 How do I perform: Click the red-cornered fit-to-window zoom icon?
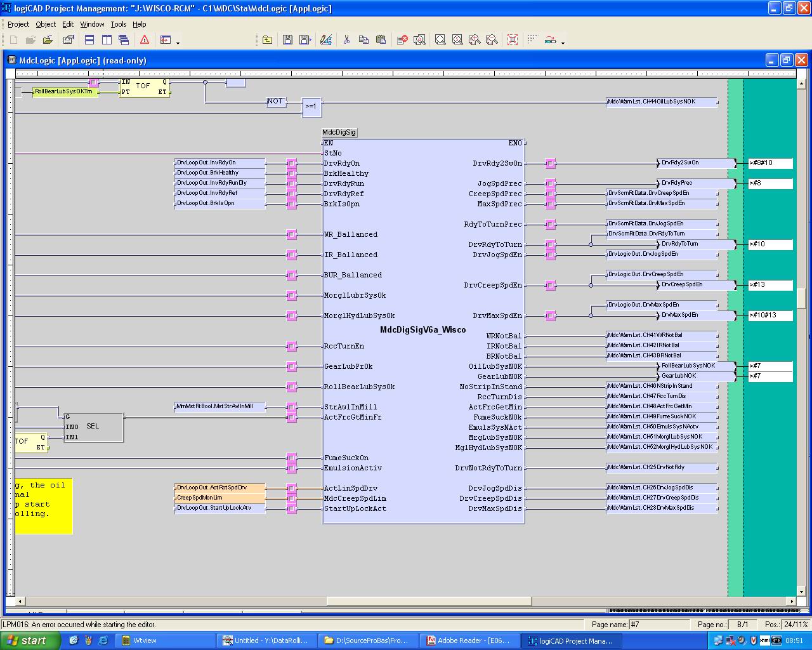[513, 40]
